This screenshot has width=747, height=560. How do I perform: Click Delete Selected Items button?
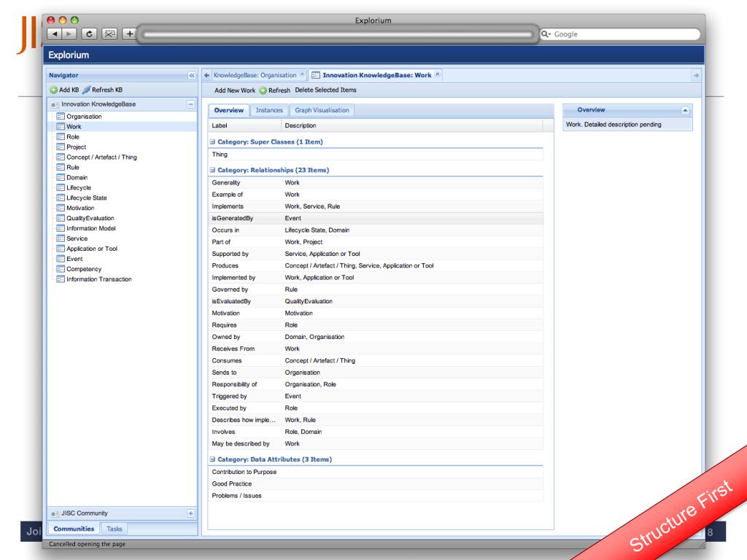click(x=326, y=90)
